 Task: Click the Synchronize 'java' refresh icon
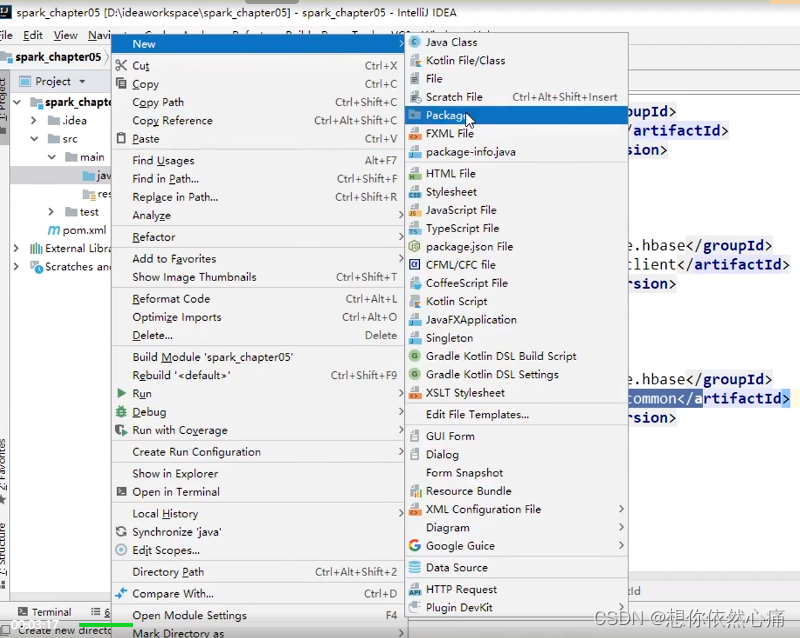click(x=121, y=532)
